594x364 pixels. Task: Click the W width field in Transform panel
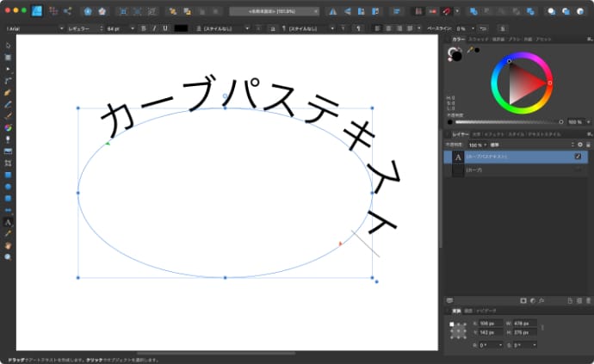(x=523, y=324)
